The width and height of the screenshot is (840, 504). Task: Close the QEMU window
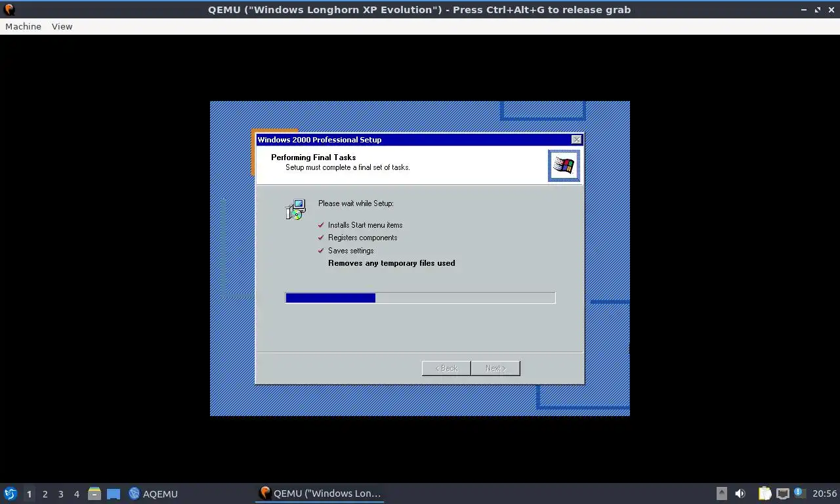[x=831, y=10]
